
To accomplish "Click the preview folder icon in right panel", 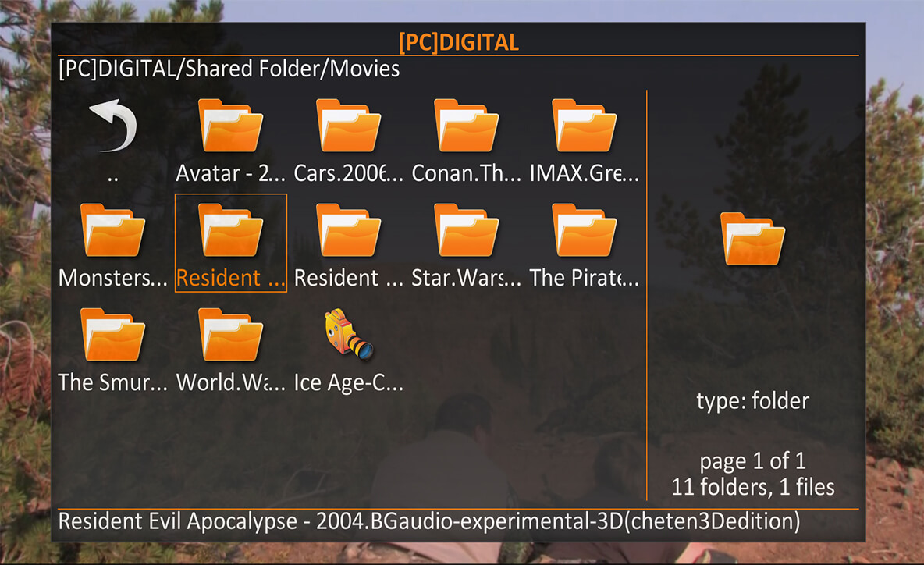I will 752,240.
